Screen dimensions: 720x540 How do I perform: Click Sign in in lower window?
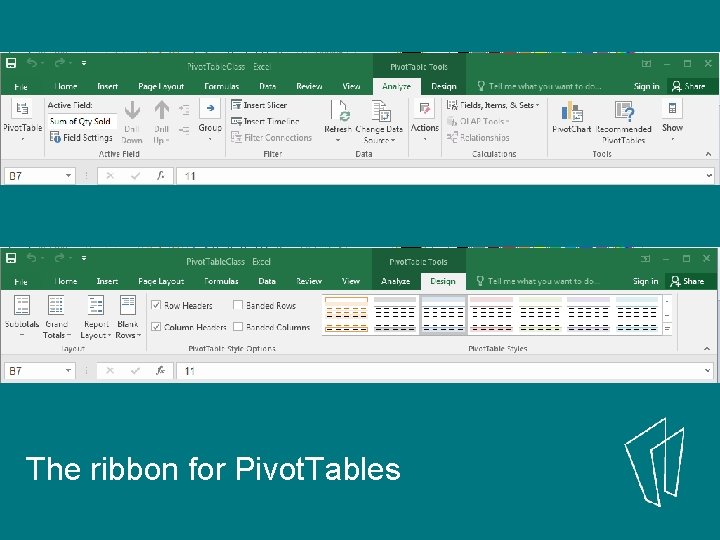click(x=646, y=281)
